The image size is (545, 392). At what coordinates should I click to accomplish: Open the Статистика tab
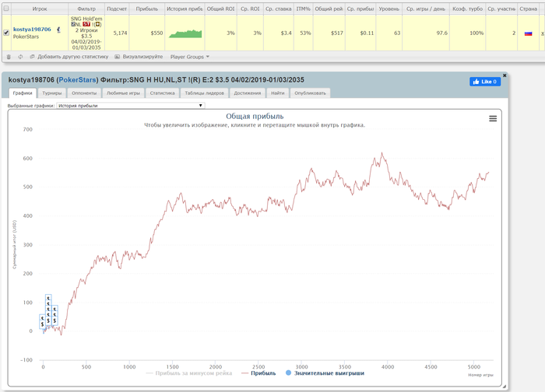point(162,93)
